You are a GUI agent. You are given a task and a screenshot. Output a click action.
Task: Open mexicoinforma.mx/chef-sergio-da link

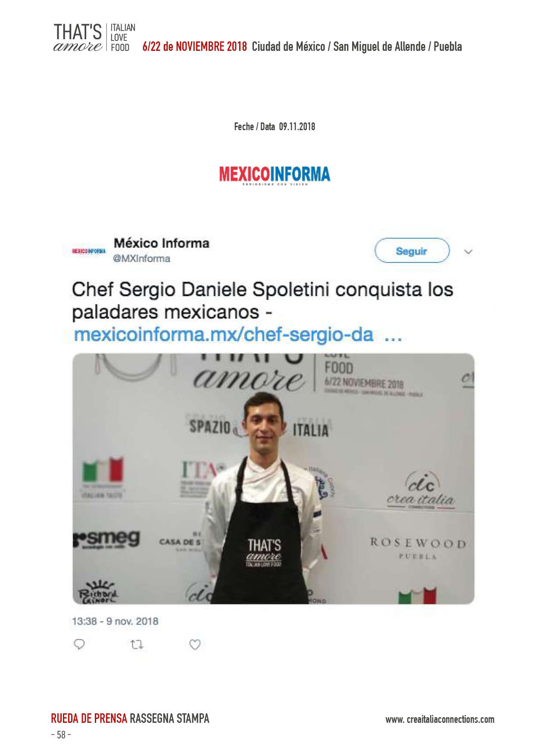point(237,334)
